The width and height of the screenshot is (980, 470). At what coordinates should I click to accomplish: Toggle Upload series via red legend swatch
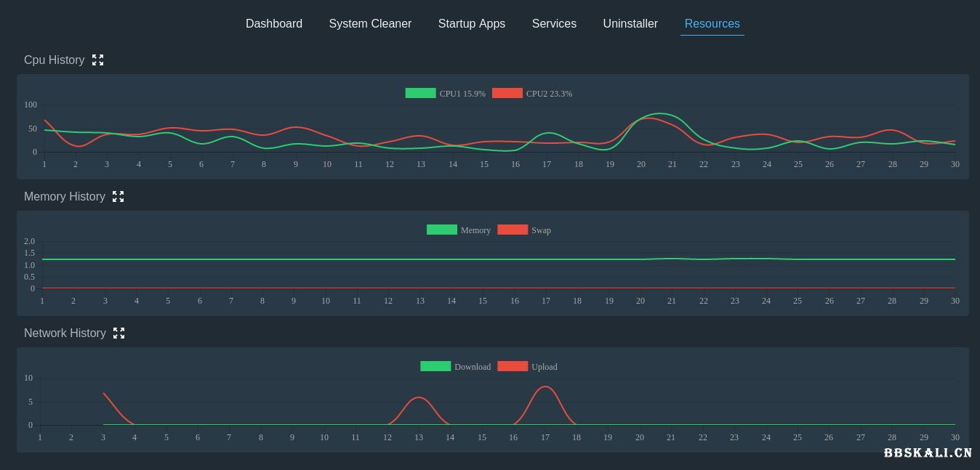pos(513,366)
